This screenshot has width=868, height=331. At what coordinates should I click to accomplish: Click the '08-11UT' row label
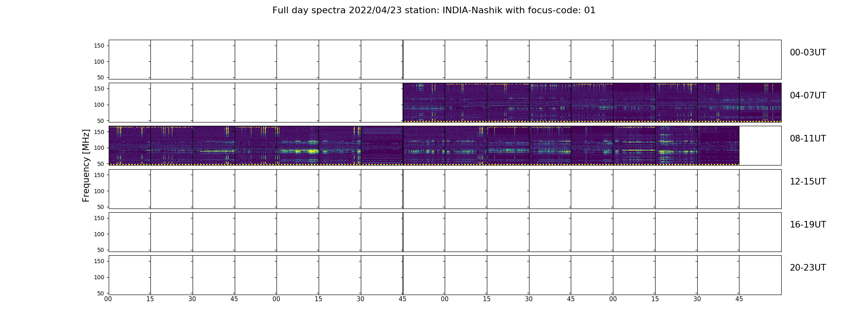pos(808,139)
